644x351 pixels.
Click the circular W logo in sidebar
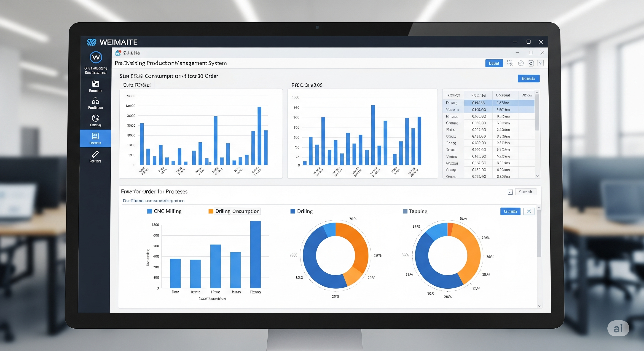[x=96, y=57]
